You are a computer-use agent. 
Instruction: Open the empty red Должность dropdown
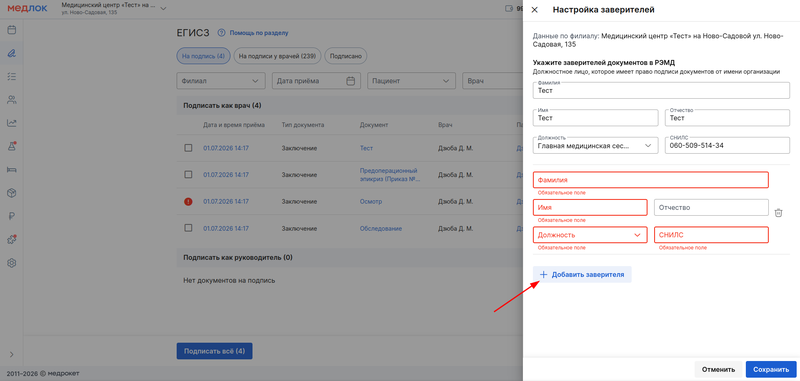coord(590,235)
